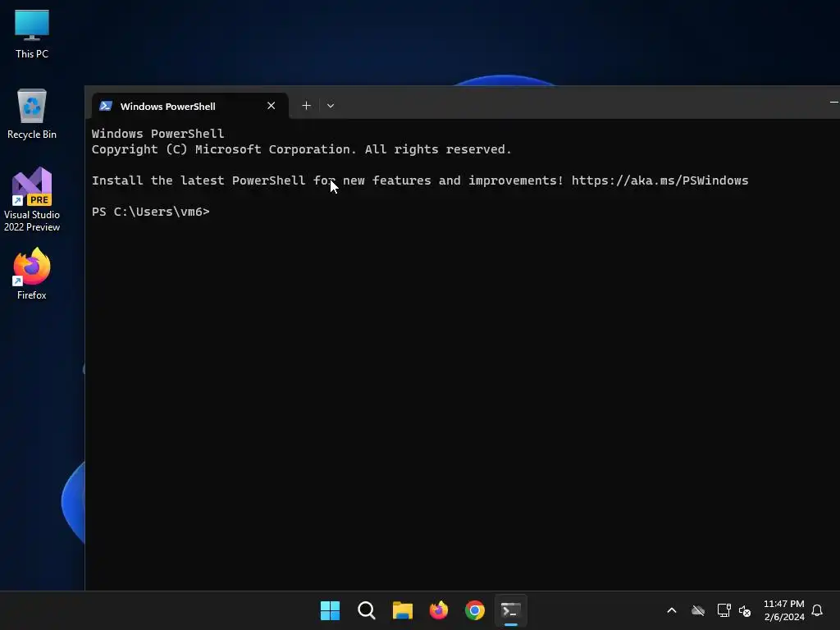Click the PS C:\Users\vm6> prompt line
Viewport: 840px width, 630px height.
(151, 212)
